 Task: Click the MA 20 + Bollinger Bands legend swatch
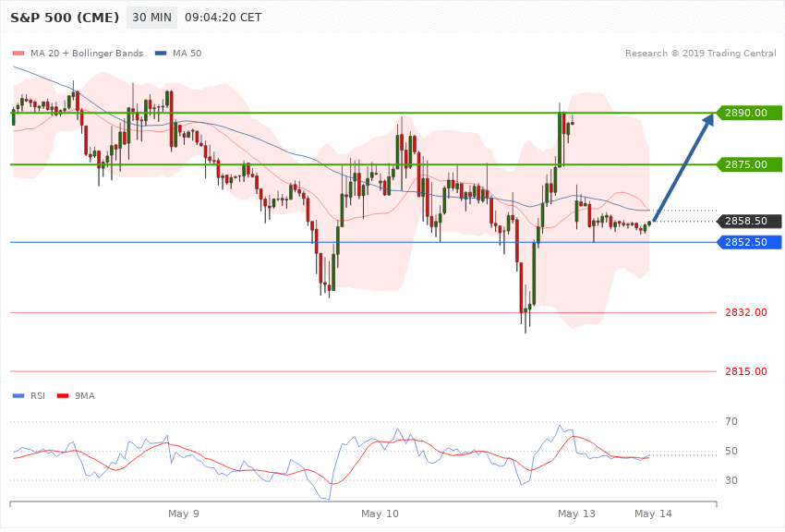(18, 54)
